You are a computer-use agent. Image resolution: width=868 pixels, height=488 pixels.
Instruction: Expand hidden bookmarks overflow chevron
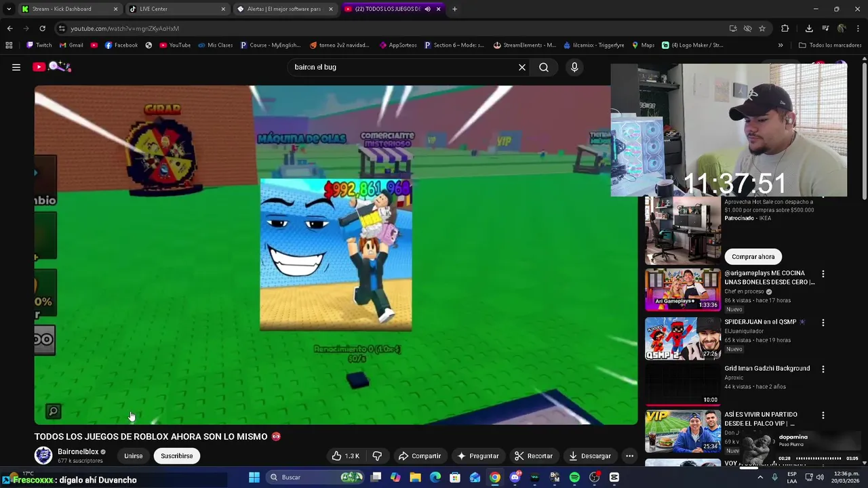pyautogui.click(x=781, y=45)
